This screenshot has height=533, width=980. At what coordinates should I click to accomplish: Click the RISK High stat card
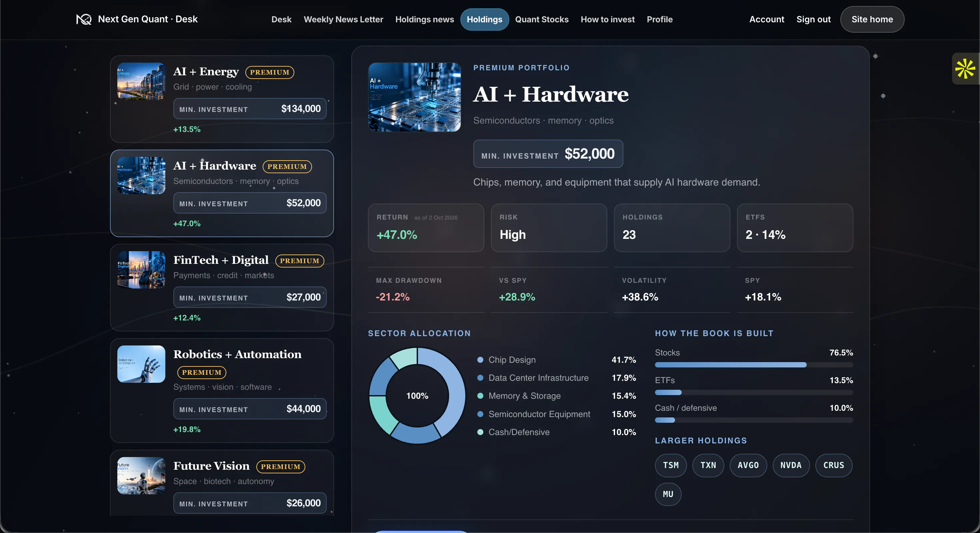[549, 228]
